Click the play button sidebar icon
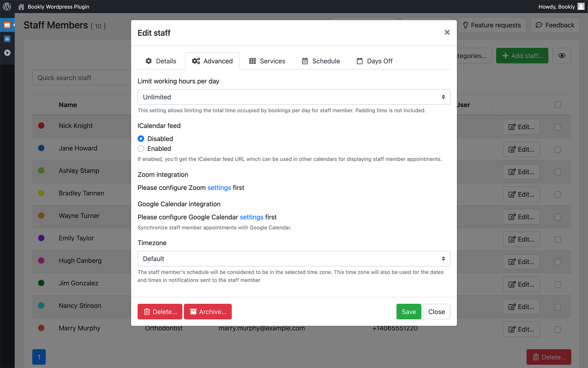Image resolution: width=588 pixels, height=368 pixels. [x=7, y=53]
